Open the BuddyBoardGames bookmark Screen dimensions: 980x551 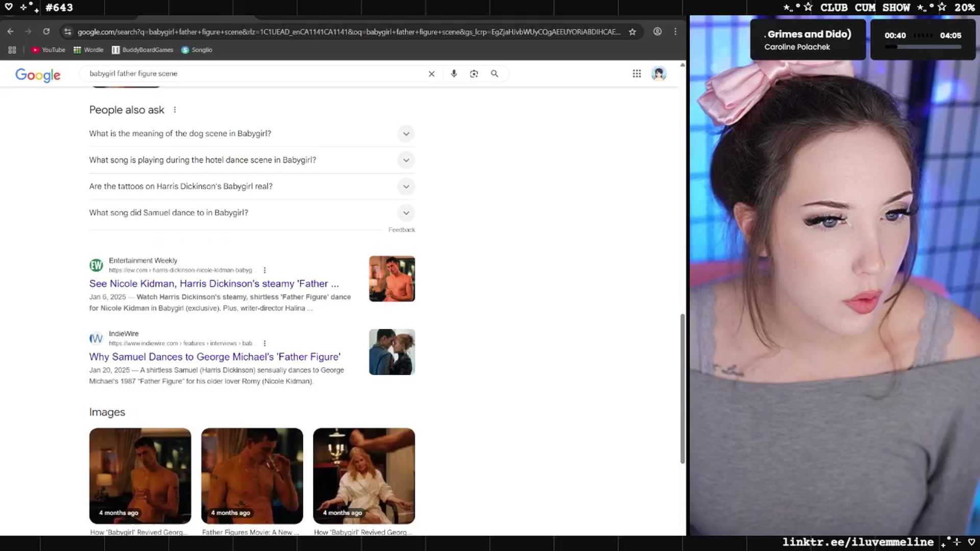pyautogui.click(x=142, y=50)
